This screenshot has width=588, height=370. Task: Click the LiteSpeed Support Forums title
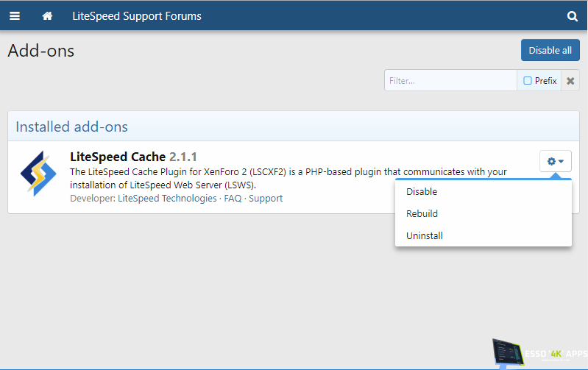point(137,15)
